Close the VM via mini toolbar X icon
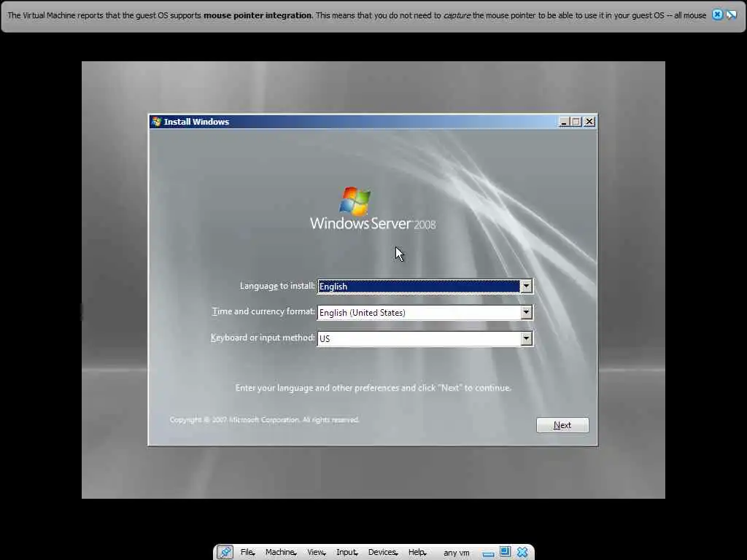The height and width of the screenshot is (560, 747). 522,552
